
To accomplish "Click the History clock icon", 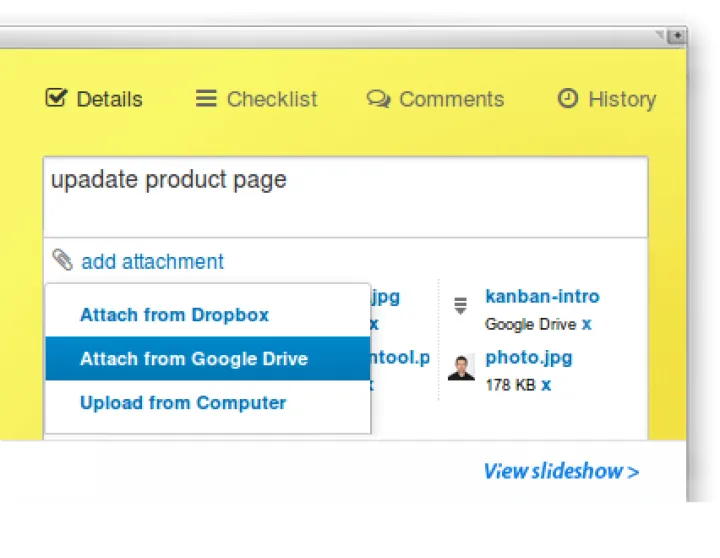I will (x=567, y=98).
